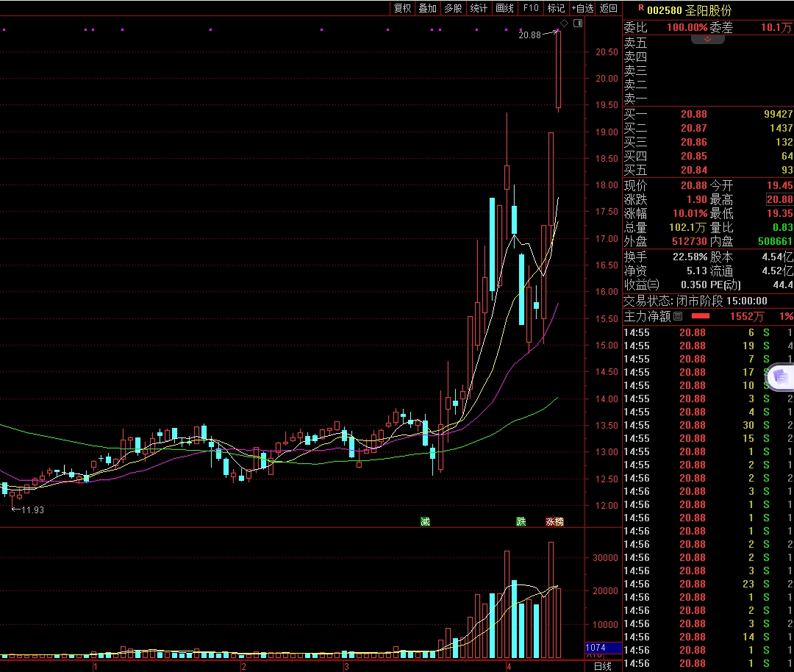Click the blue 1074 volume scale box

pyautogui.click(x=595, y=648)
